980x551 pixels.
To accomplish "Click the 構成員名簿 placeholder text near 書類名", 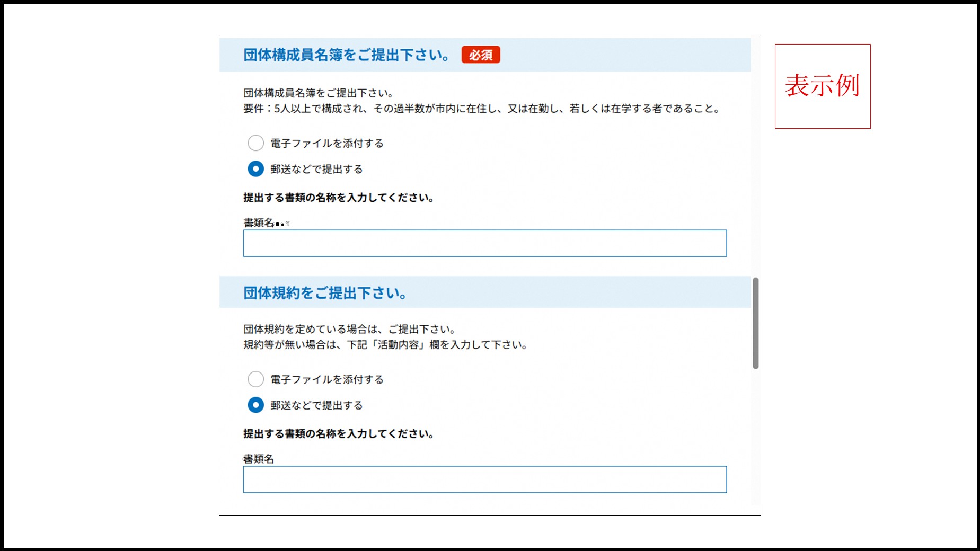I will pyautogui.click(x=283, y=223).
